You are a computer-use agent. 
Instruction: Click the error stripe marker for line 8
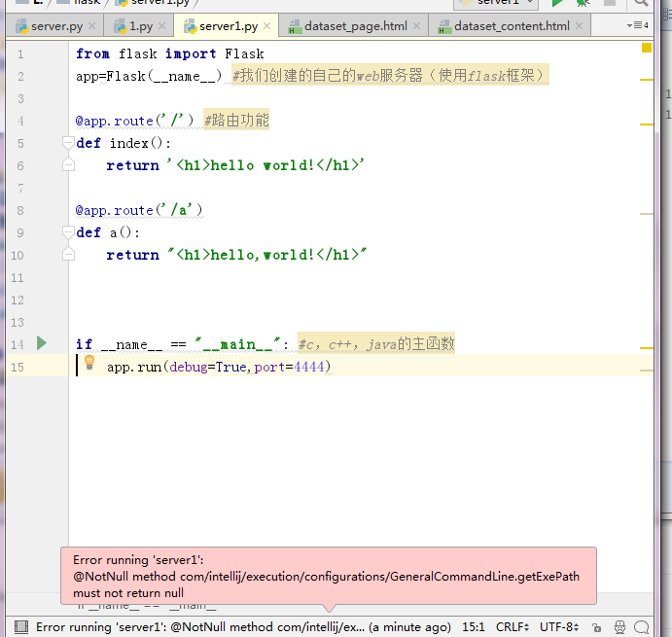(x=647, y=214)
